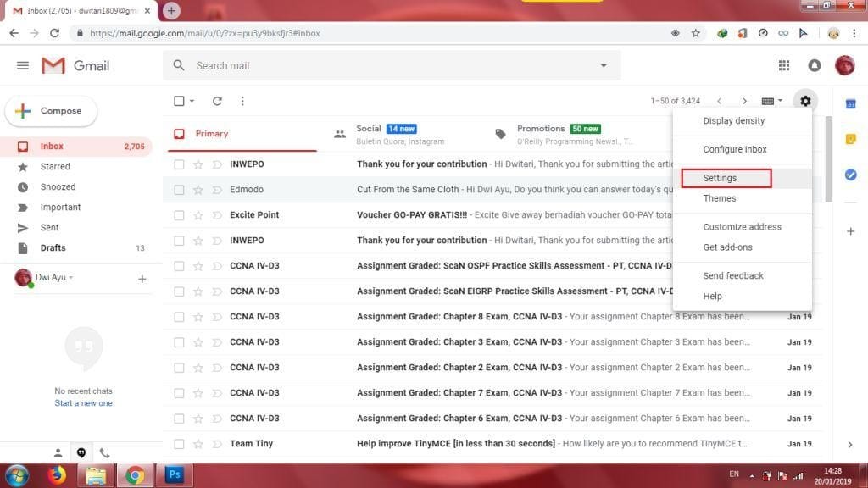Click the Gmail logo
Image resolution: width=868 pixels, height=488 pixels.
pyautogui.click(x=75, y=66)
